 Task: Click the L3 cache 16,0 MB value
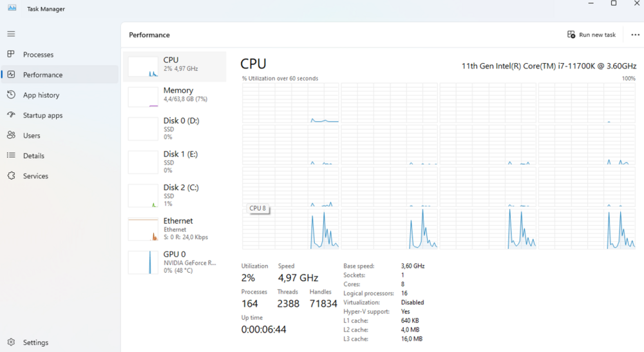pyautogui.click(x=412, y=339)
